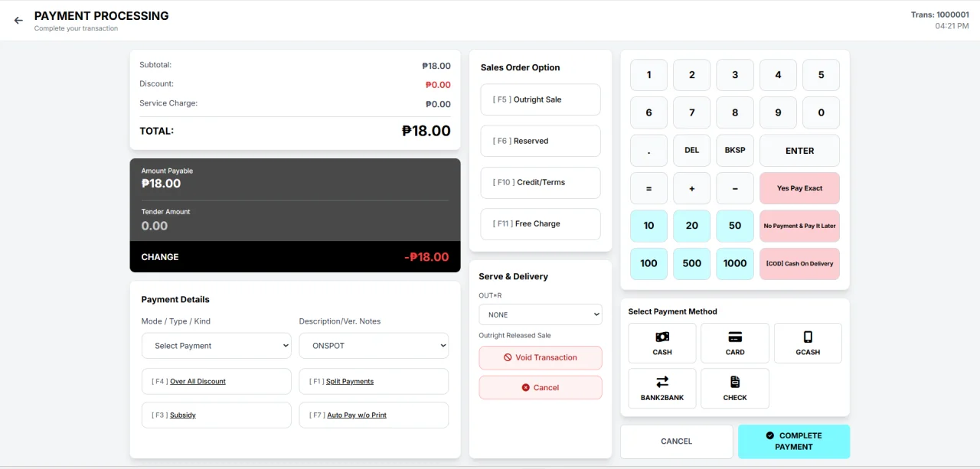Tap keypad digit 2
Image resolution: width=980 pixels, height=469 pixels.
692,75
